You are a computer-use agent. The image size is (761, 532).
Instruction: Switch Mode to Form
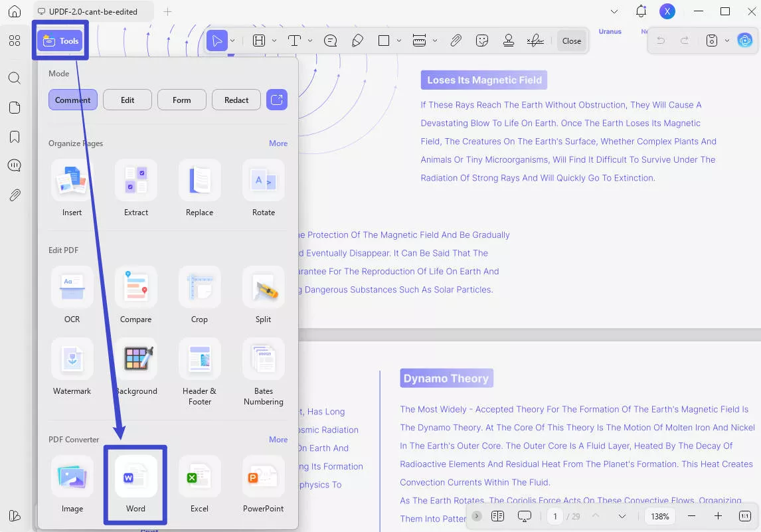click(181, 100)
